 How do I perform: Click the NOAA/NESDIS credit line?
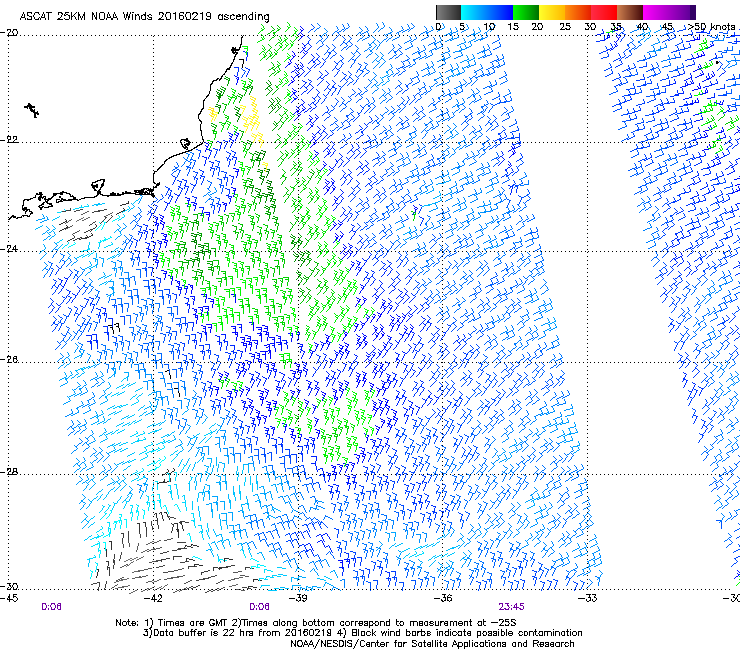432,644
